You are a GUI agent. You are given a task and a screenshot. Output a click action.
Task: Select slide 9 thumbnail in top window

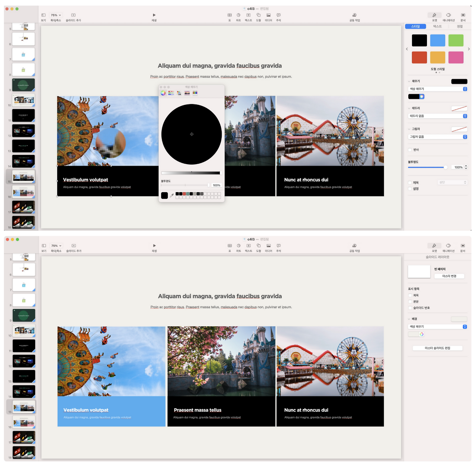point(23,85)
